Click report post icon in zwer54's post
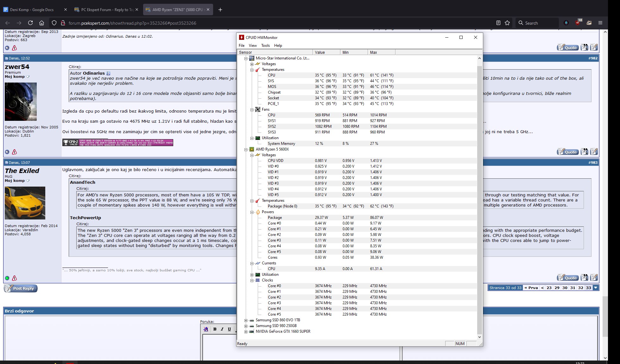Screen dimensions: 620x364 (14, 152)
